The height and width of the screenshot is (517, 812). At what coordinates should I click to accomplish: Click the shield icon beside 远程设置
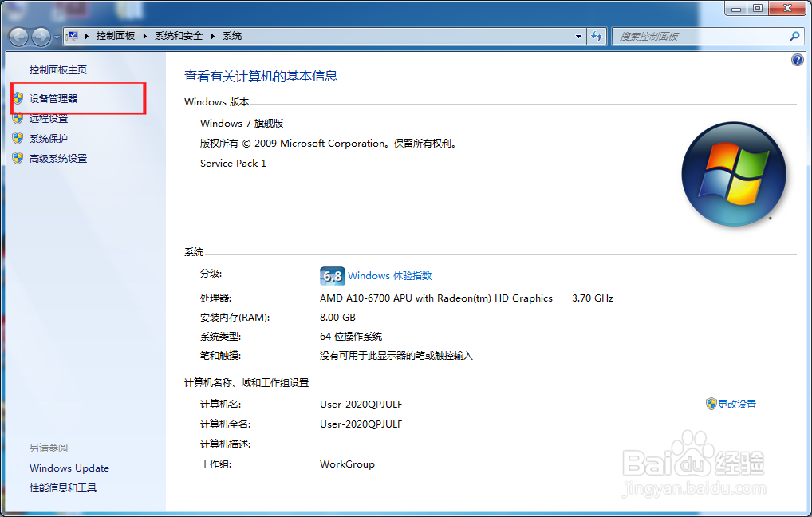(x=18, y=119)
